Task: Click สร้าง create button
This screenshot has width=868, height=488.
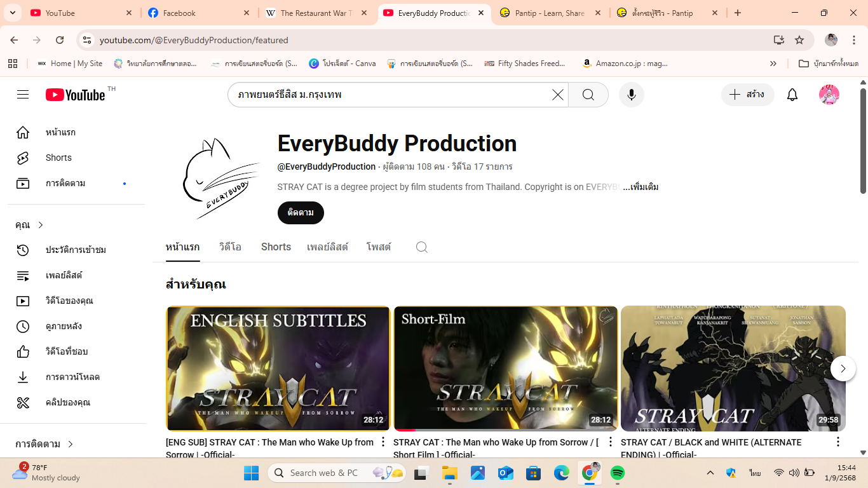Action: tap(748, 95)
